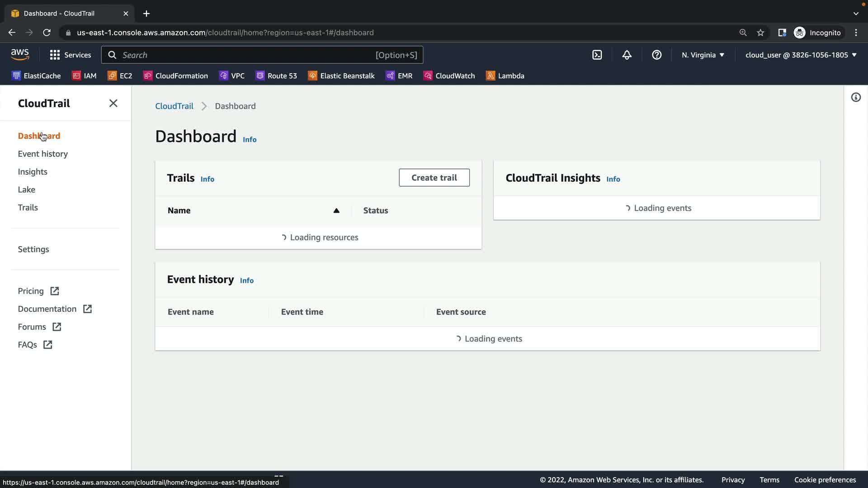Select Event history in sidebar

[x=43, y=154]
